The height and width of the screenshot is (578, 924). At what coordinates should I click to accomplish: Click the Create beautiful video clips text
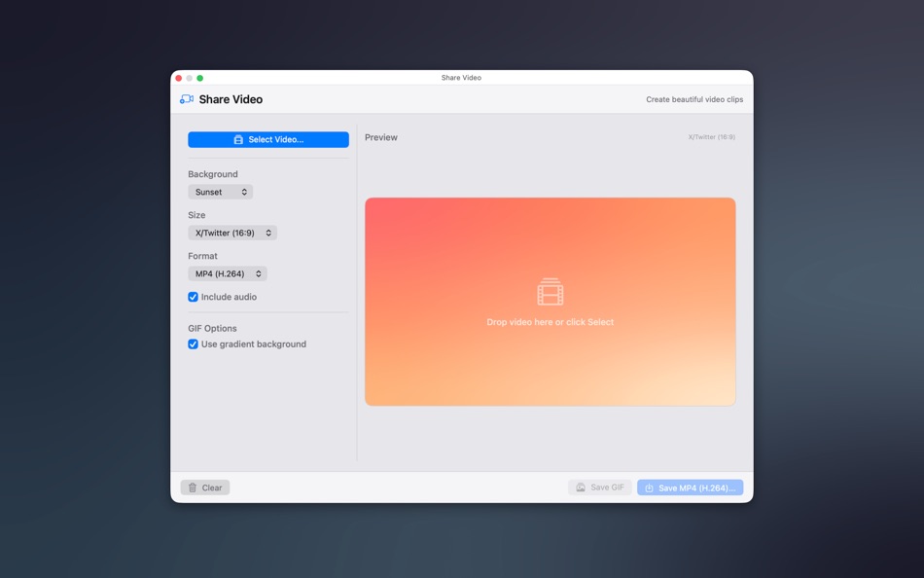[693, 98]
